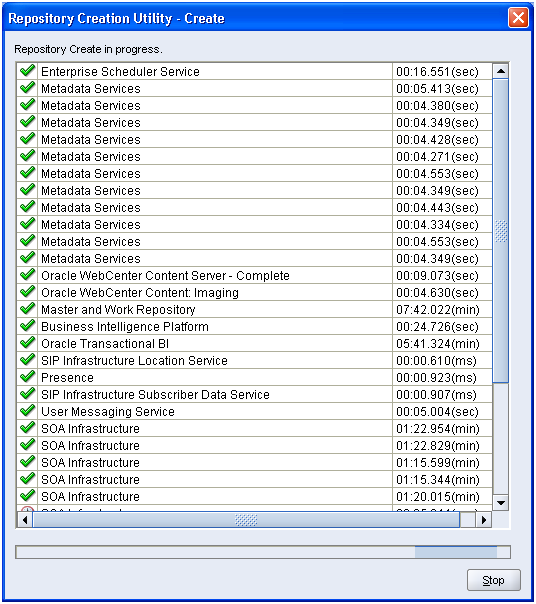Click checkmark for SIP Infrastructure Subscriber Data Service

pos(27,394)
